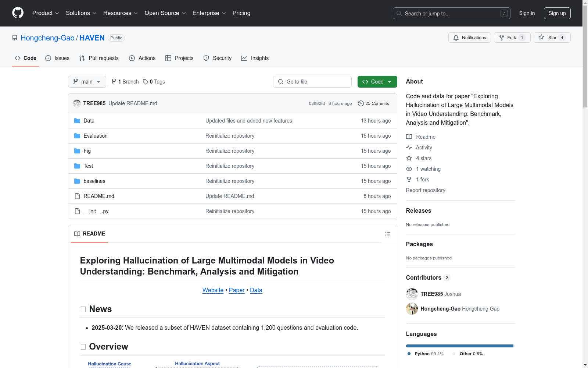The image size is (588, 368).
Task: Click the Python language color dot
Action: pos(409,354)
